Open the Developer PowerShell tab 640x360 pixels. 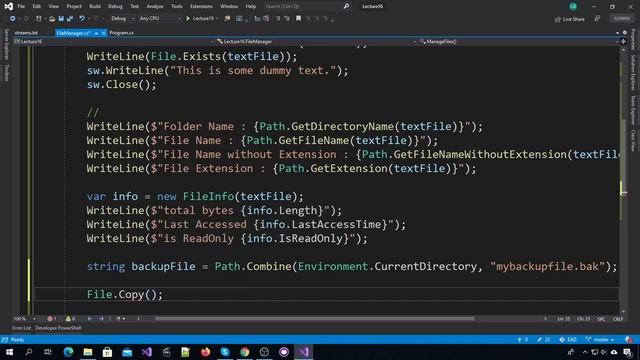click(x=58, y=328)
